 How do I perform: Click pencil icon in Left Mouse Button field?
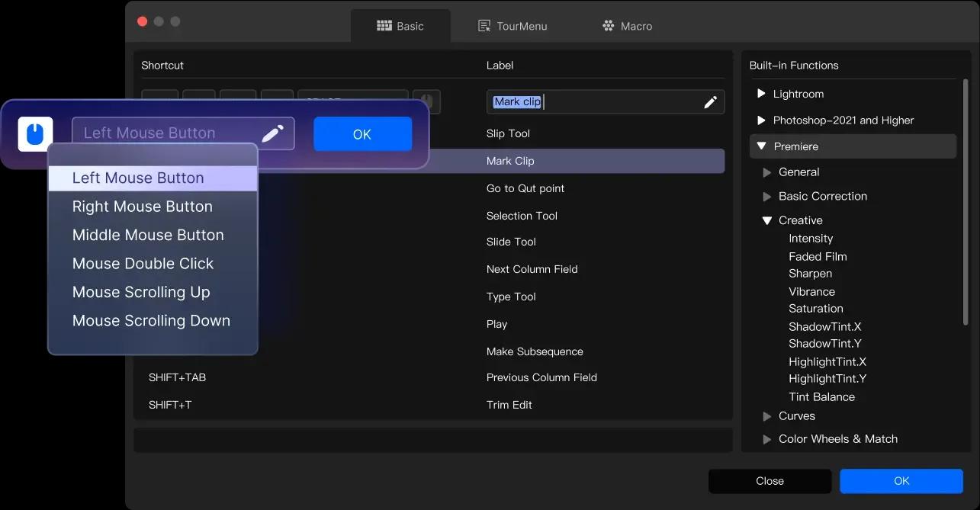click(272, 133)
